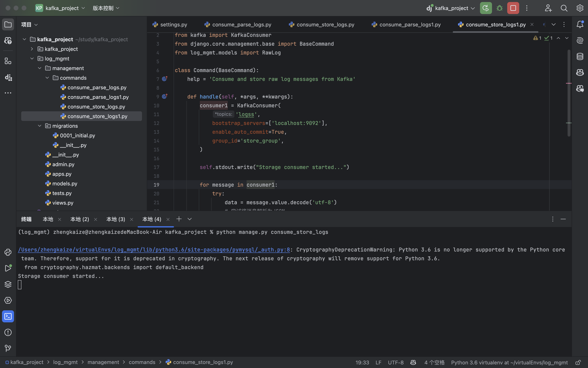Open the Problems tool window icon

tap(8, 332)
